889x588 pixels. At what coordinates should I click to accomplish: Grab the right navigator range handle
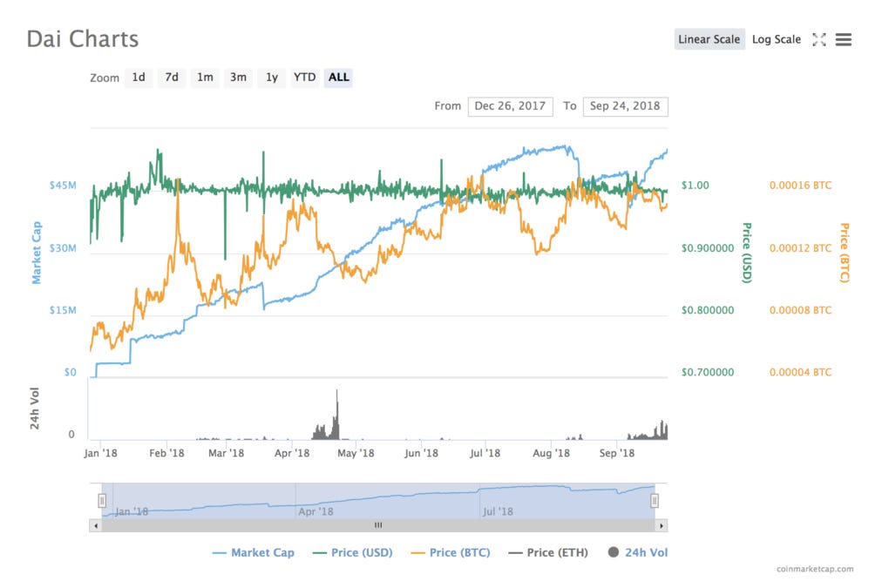655,501
